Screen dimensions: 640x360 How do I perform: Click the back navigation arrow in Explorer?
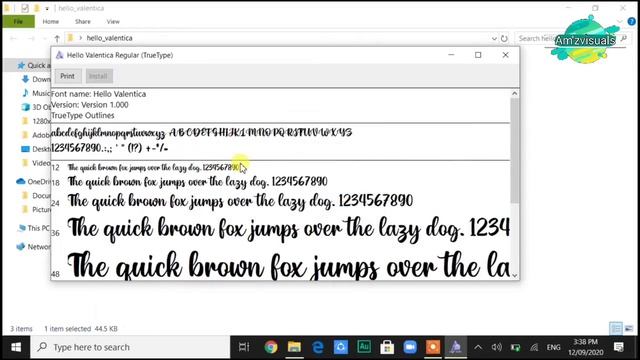(x=13, y=38)
